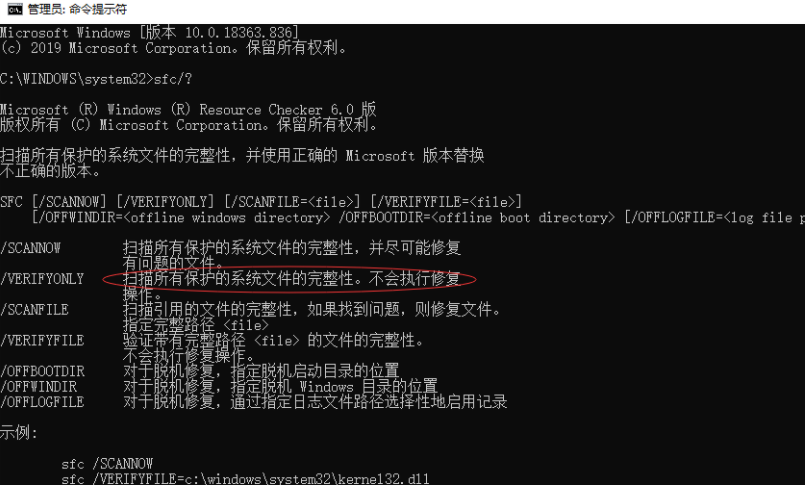The height and width of the screenshot is (485, 808).
Task: Click the /VERIFYFILE option label
Action: pos(42,341)
